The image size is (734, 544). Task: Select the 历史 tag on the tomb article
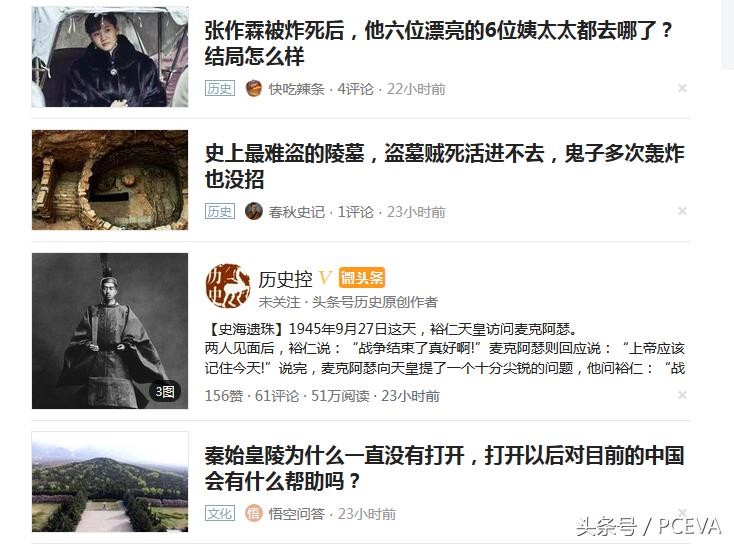(x=220, y=211)
